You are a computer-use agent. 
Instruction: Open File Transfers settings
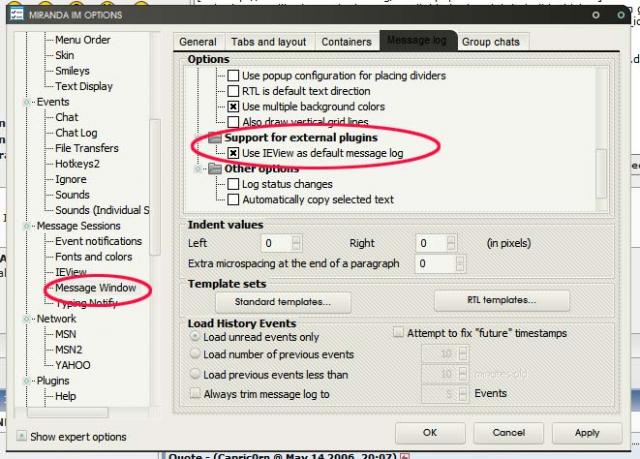(x=87, y=148)
